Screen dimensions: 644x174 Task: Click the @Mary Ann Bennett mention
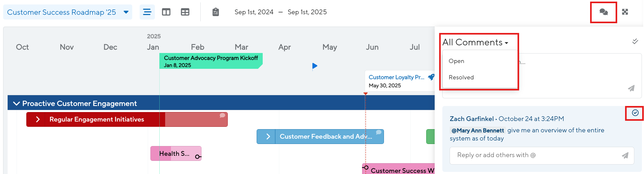(477, 130)
